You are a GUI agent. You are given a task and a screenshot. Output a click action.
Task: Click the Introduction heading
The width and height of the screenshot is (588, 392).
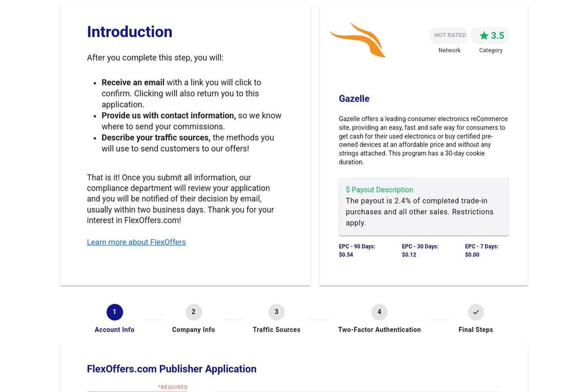(x=130, y=32)
